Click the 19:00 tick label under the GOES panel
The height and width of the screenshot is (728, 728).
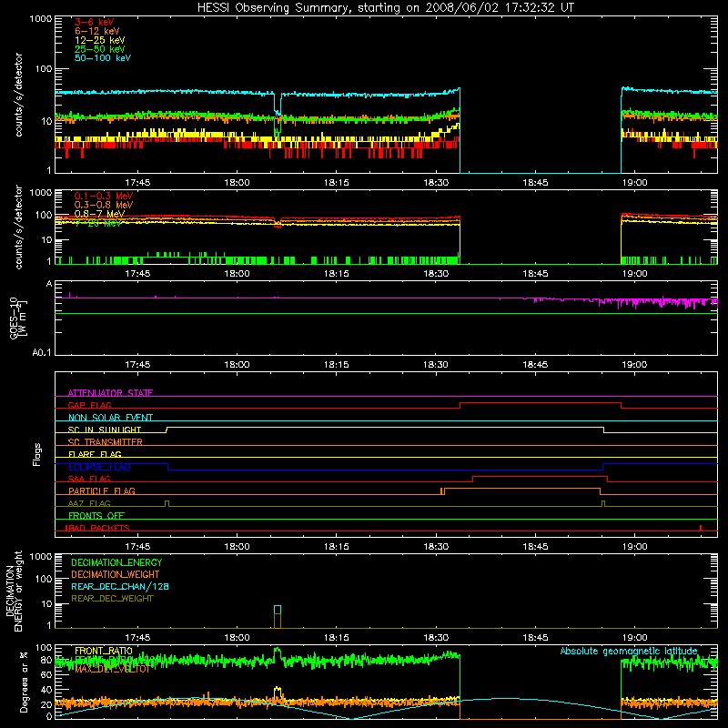click(634, 365)
